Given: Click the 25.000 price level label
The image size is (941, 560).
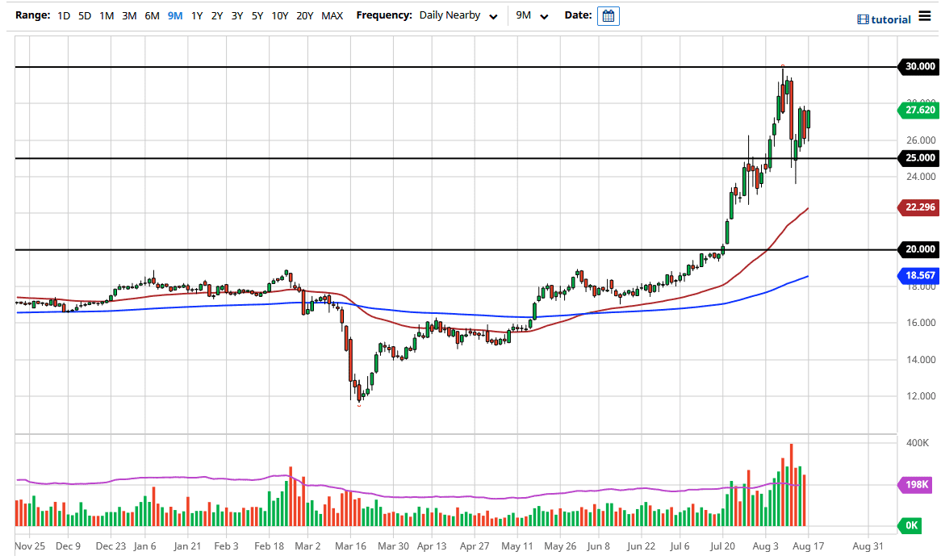Looking at the screenshot, I should coord(919,158).
